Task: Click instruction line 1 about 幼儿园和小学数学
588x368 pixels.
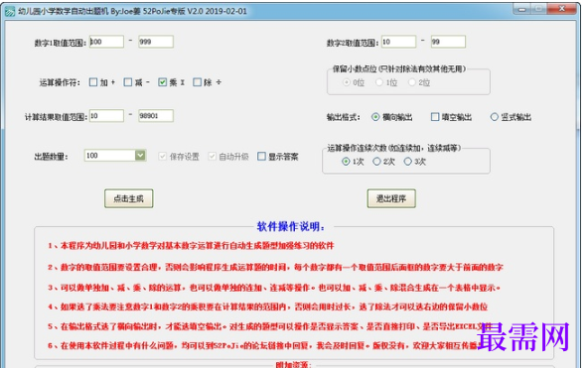Action: point(191,246)
